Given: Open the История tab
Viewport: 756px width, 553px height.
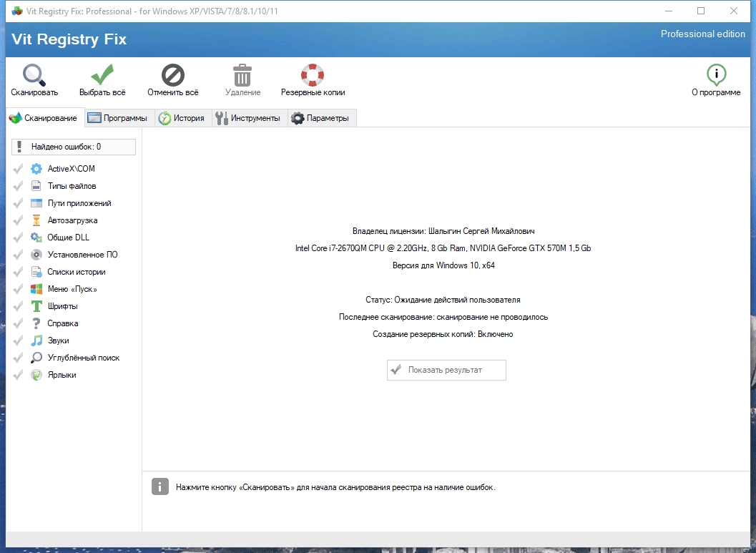Looking at the screenshot, I should 183,118.
